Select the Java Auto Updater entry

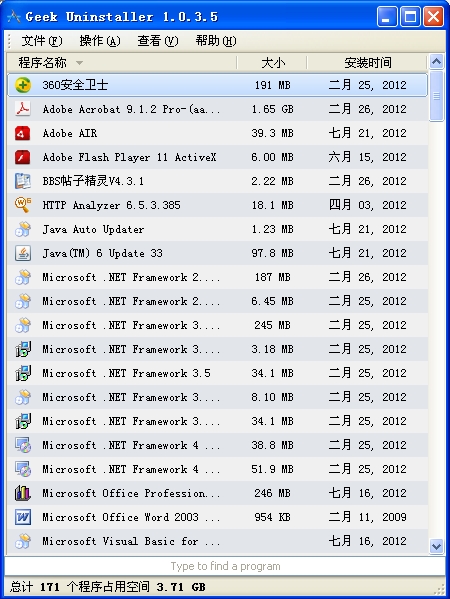pos(217,229)
